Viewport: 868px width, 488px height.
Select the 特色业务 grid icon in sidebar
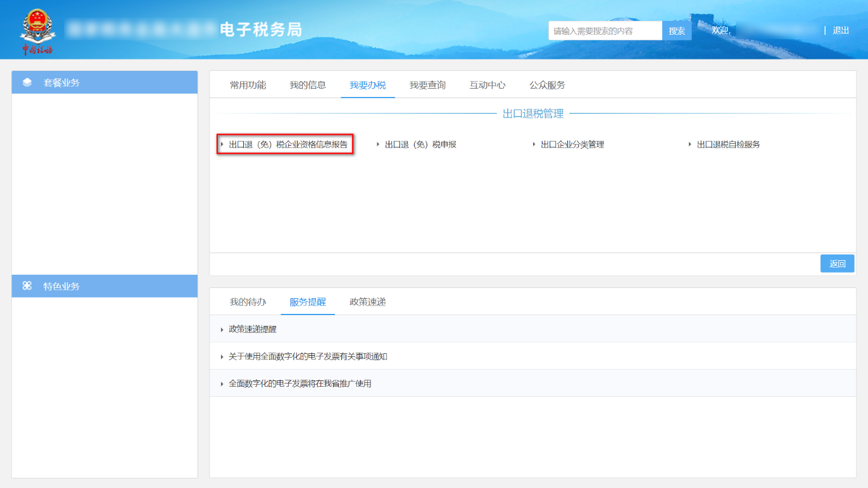point(26,285)
